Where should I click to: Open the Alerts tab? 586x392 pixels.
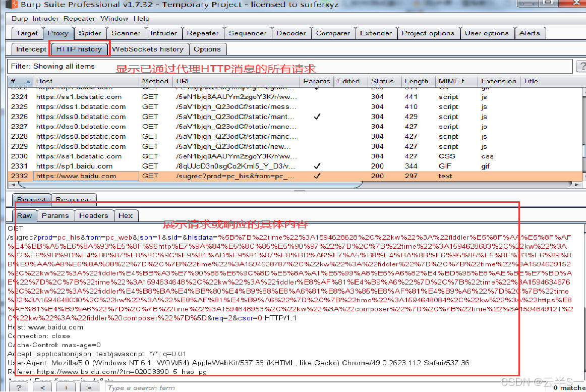point(530,33)
